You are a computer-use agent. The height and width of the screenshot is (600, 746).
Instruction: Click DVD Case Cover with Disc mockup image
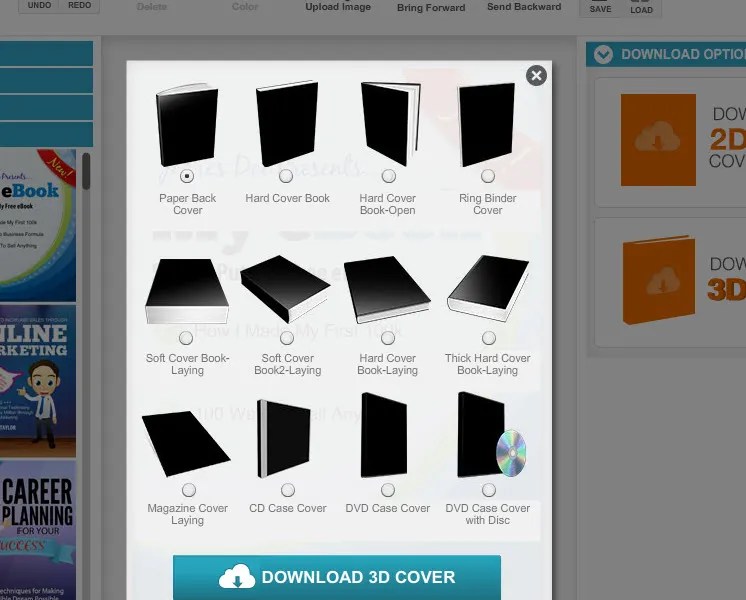[492, 434]
